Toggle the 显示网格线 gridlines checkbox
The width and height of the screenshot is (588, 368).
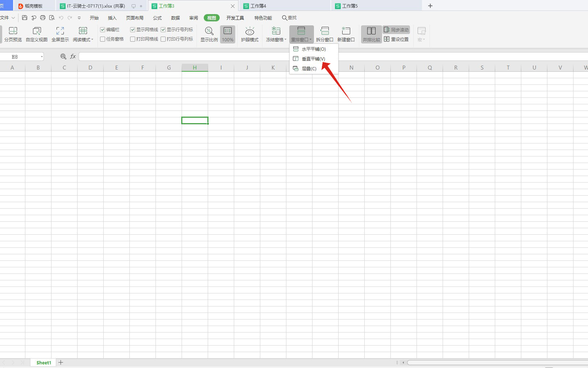point(133,30)
